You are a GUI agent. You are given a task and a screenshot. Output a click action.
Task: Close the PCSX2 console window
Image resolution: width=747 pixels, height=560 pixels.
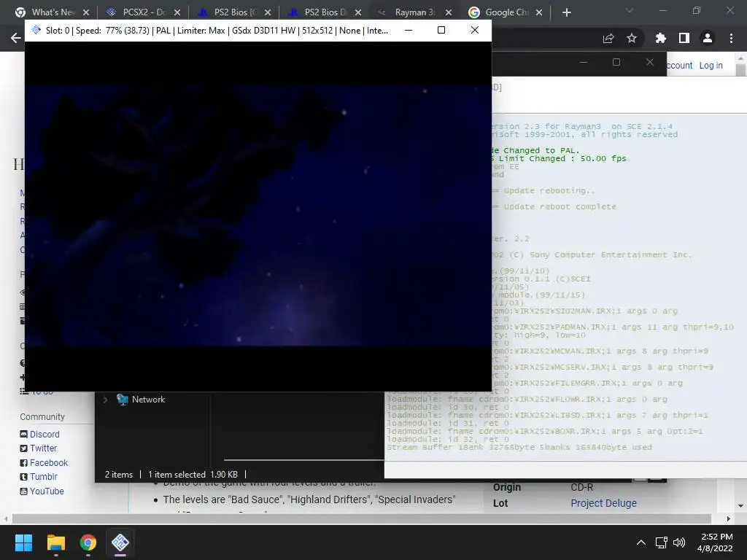[x=649, y=63]
